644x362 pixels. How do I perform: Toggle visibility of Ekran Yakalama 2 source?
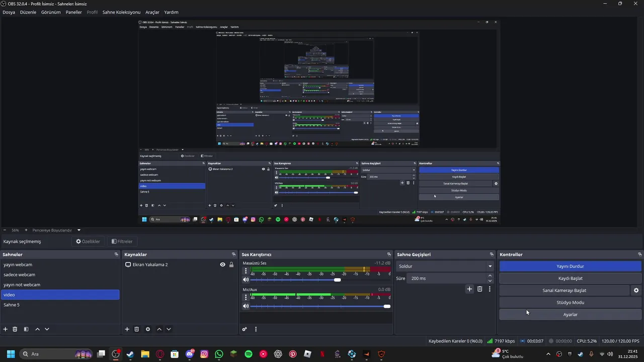pos(222,264)
